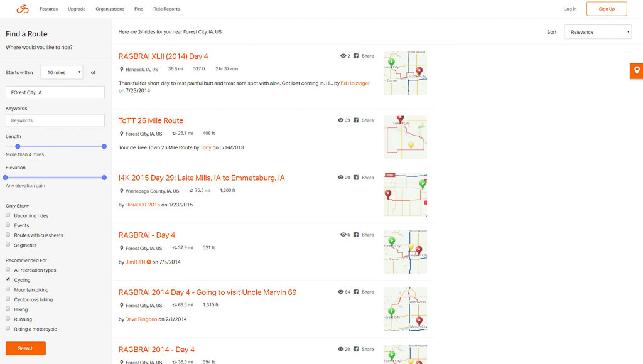
Task: Check Routes with cuesheets
Action: click(7, 235)
